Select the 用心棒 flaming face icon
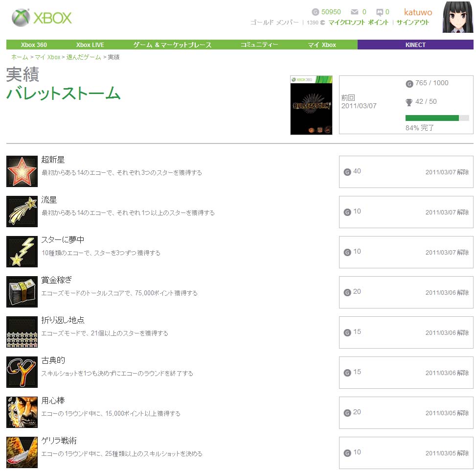 pos(22,412)
